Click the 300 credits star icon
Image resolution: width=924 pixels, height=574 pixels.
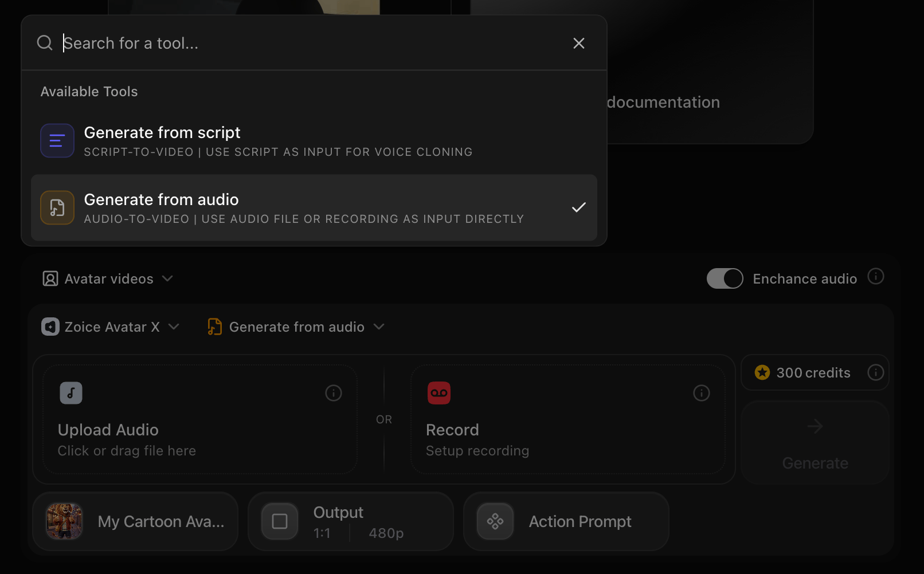tap(762, 372)
